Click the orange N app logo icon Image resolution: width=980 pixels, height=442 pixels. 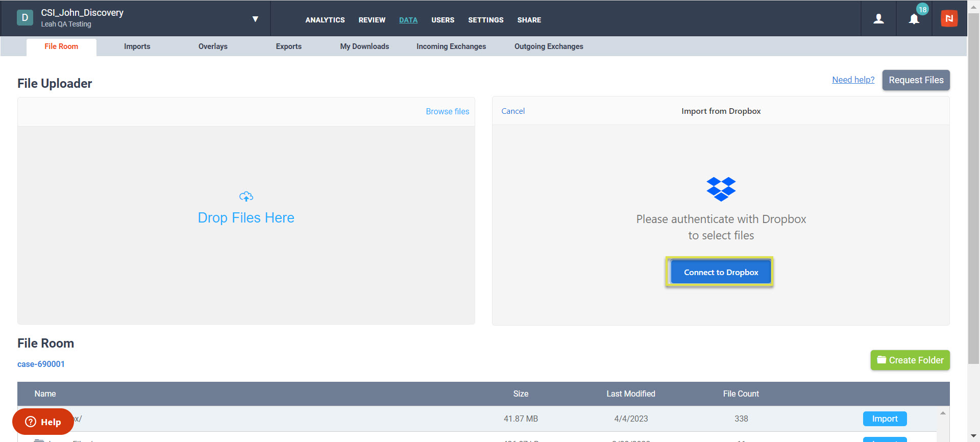(949, 18)
